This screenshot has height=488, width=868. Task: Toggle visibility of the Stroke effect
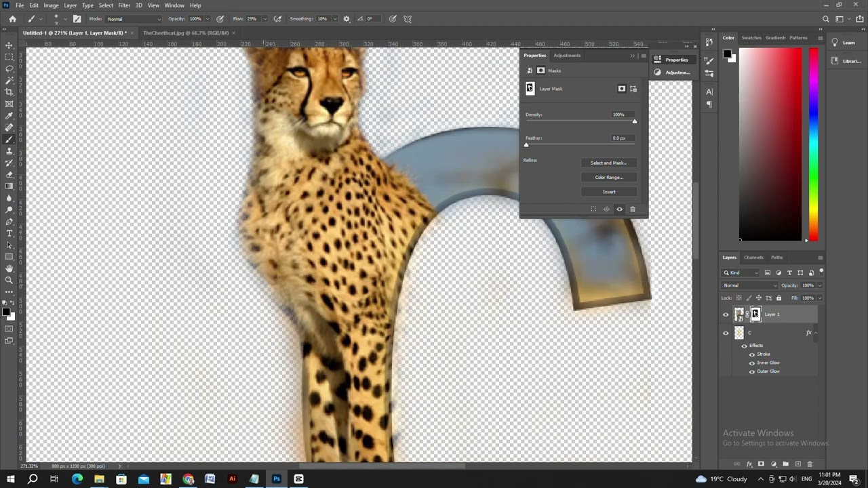point(752,354)
